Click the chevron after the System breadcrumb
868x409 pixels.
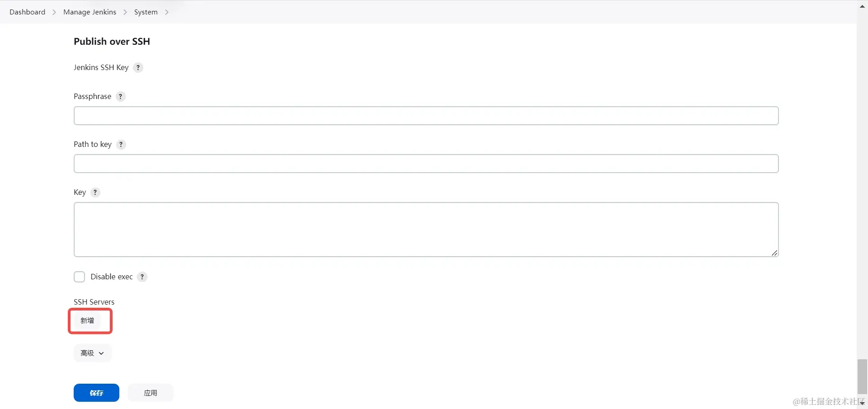pyautogui.click(x=167, y=12)
